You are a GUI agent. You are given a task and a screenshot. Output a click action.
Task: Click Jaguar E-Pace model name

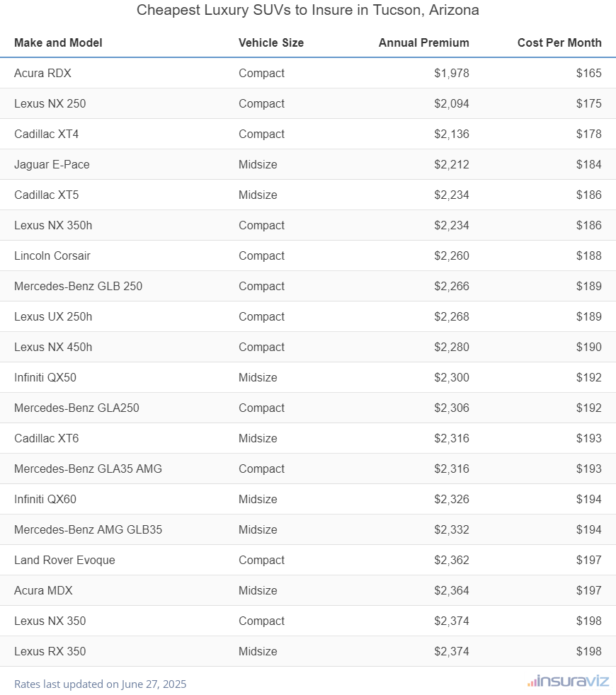coord(52,164)
